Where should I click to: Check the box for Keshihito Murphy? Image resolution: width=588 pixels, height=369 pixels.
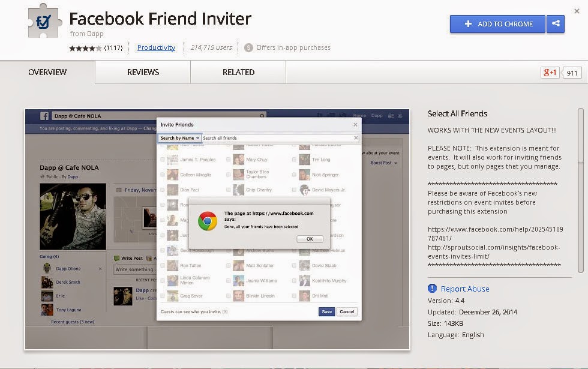coord(294,281)
